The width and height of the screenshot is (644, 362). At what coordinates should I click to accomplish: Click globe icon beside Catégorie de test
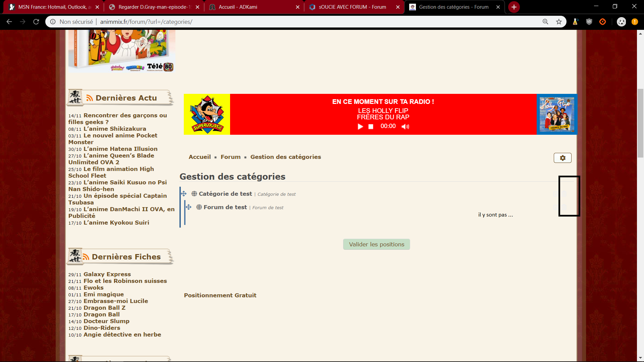click(x=194, y=194)
